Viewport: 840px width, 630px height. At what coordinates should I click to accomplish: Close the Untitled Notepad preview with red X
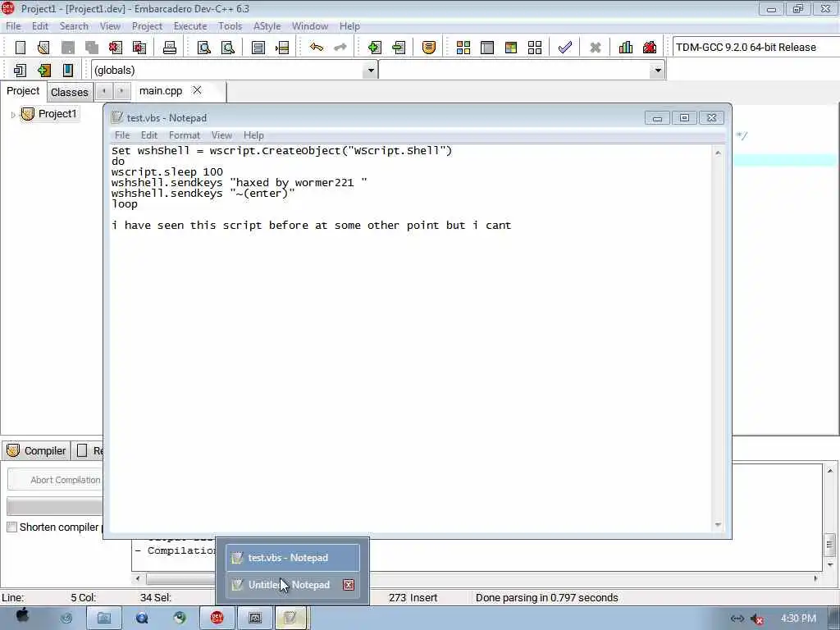pyautogui.click(x=349, y=585)
